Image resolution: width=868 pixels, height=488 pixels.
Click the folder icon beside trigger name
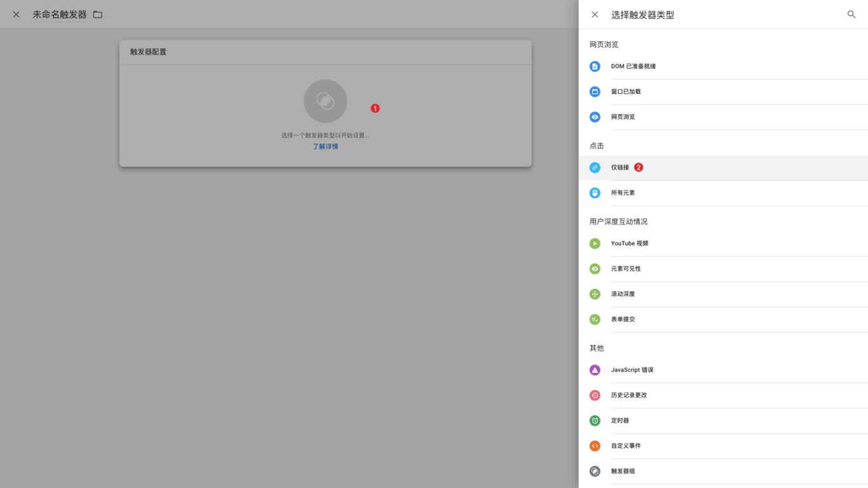tap(98, 15)
